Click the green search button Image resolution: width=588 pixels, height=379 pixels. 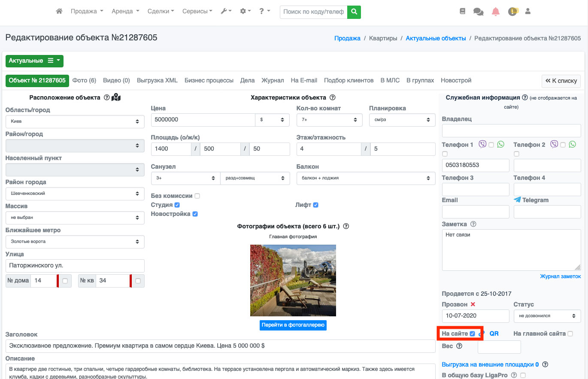coord(354,12)
